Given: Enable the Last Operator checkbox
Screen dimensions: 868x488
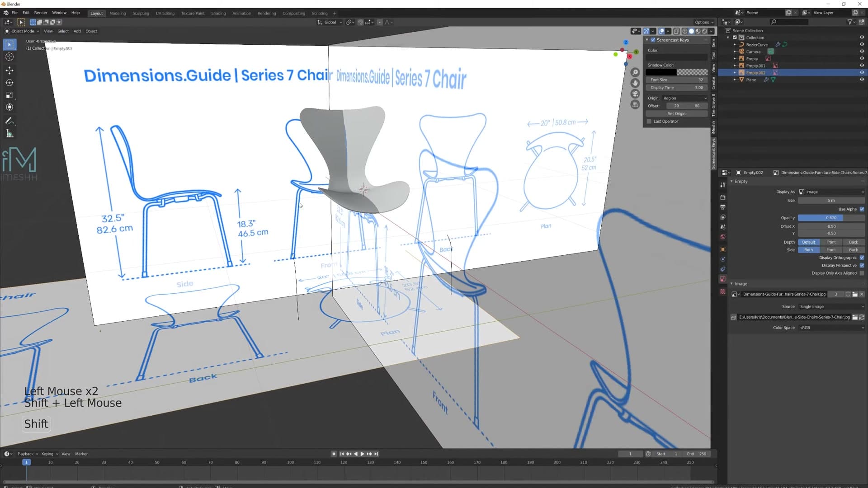Looking at the screenshot, I should [x=649, y=122].
